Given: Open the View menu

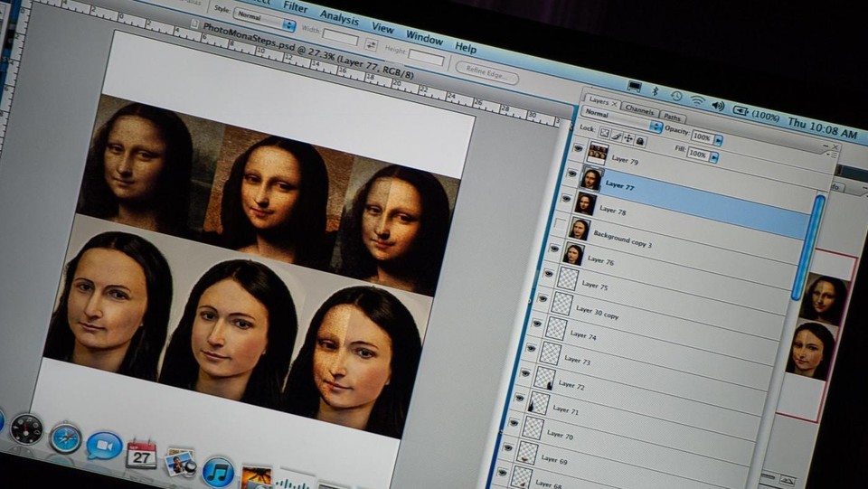Looking at the screenshot, I should point(382,28).
